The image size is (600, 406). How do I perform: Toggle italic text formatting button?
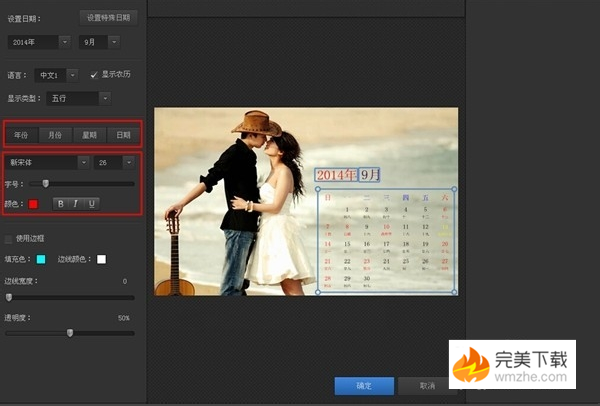(76, 204)
